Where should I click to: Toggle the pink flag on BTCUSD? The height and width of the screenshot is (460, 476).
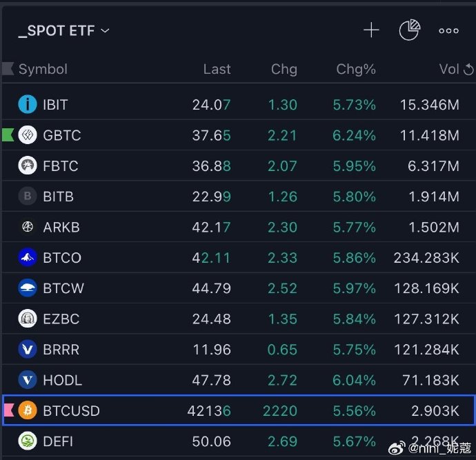[x=8, y=410]
